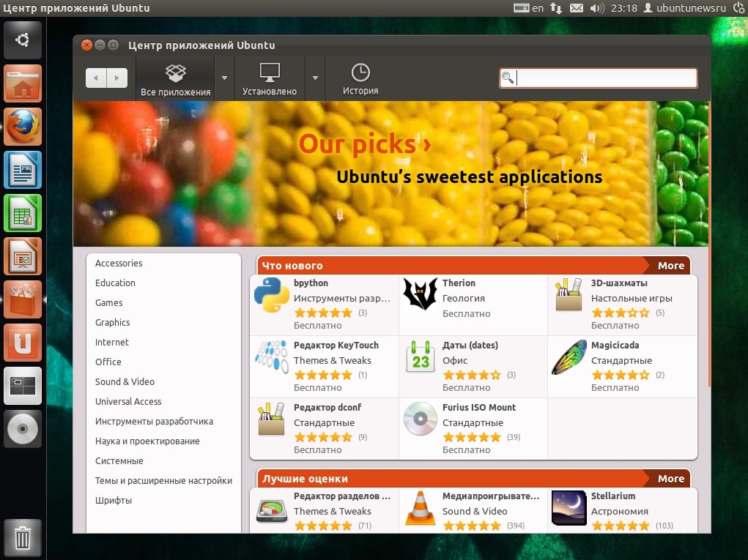Click the keyboard layout indicator en

point(528,8)
